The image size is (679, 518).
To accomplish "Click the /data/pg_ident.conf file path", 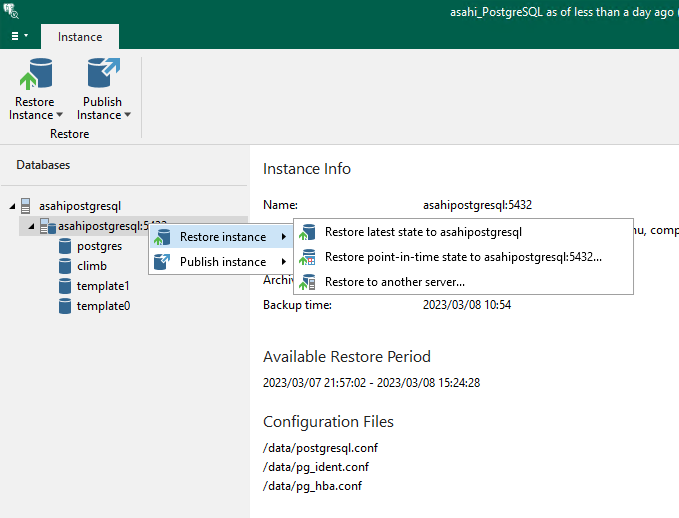I will (x=316, y=467).
